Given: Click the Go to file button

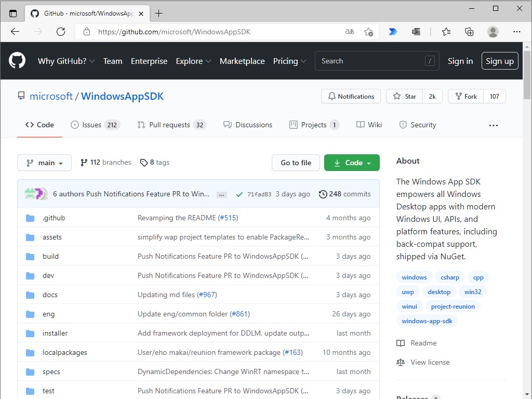Looking at the screenshot, I should (296, 162).
